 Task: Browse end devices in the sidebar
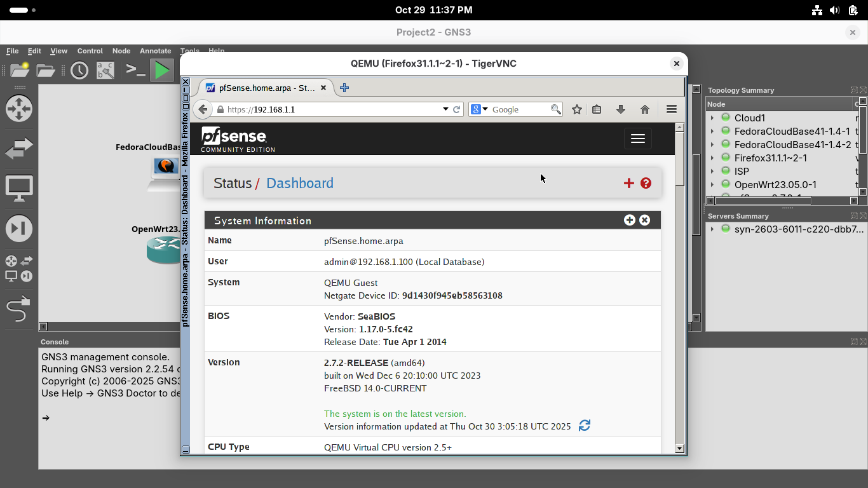18,189
